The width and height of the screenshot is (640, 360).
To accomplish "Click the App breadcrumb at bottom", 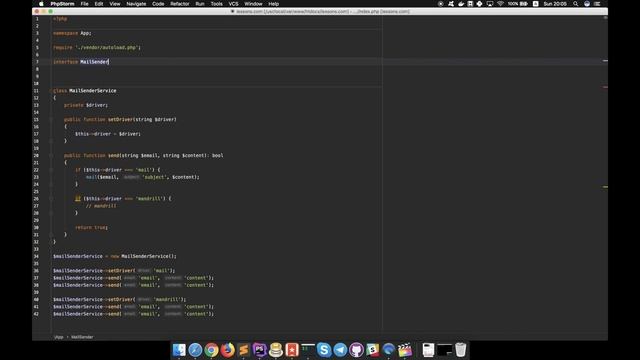I will 59,337.
